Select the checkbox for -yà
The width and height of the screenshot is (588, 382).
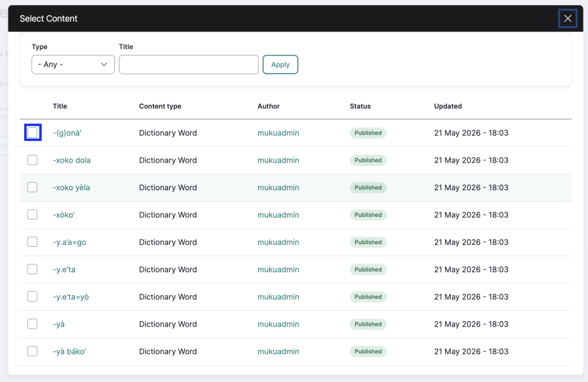tap(33, 324)
